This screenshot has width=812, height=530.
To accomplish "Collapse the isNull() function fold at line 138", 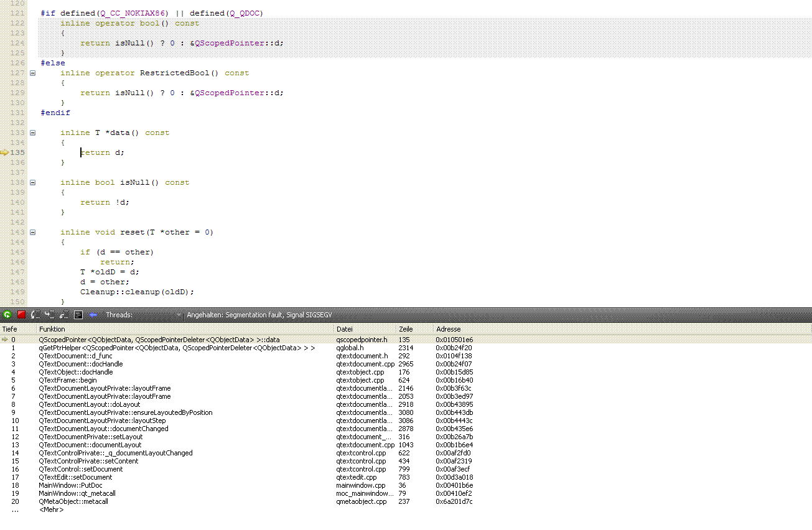I will (x=32, y=182).
